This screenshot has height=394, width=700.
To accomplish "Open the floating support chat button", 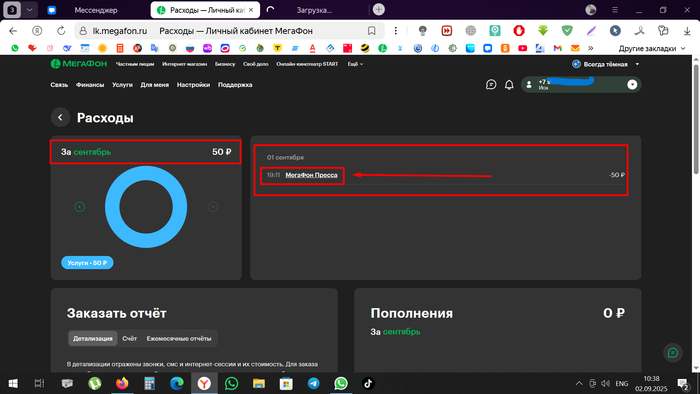I will coord(672,353).
